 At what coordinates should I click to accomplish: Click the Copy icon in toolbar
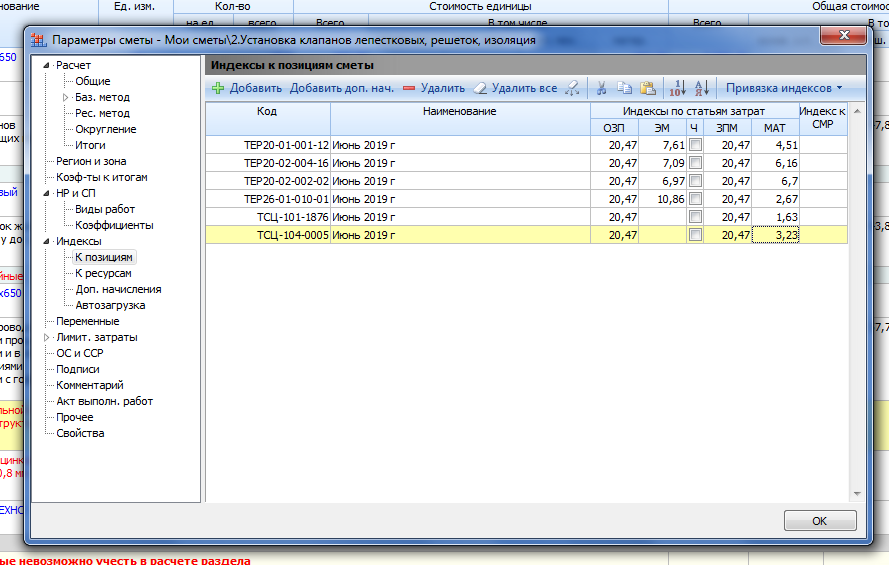624,88
